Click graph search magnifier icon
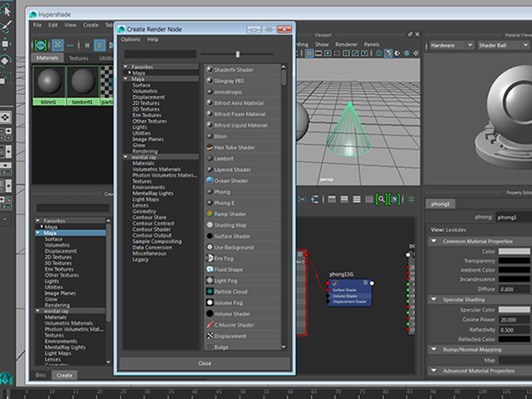The image size is (532, 399). click(382, 199)
